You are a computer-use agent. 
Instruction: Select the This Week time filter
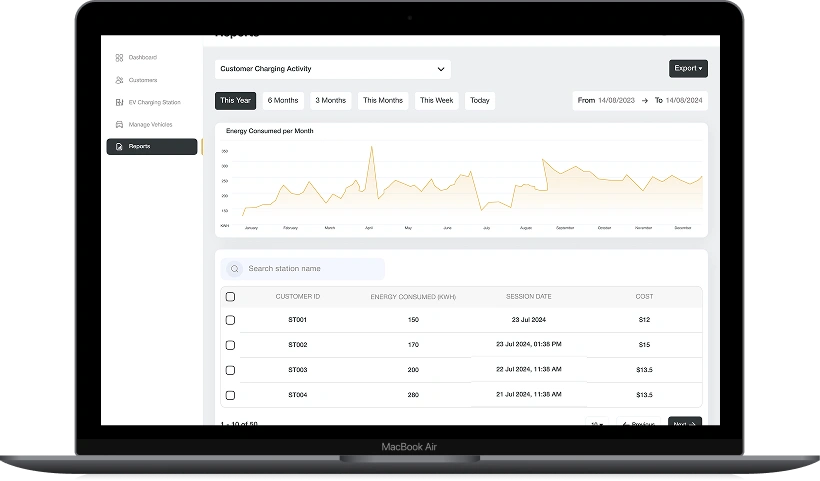(x=436, y=100)
